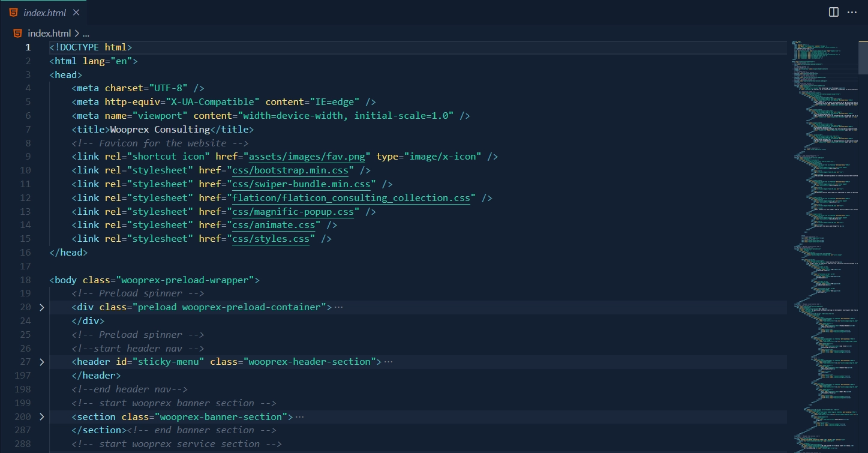The image size is (868, 453).
Task: Click line number 197 in the gutter
Action: tap(22, 375)
